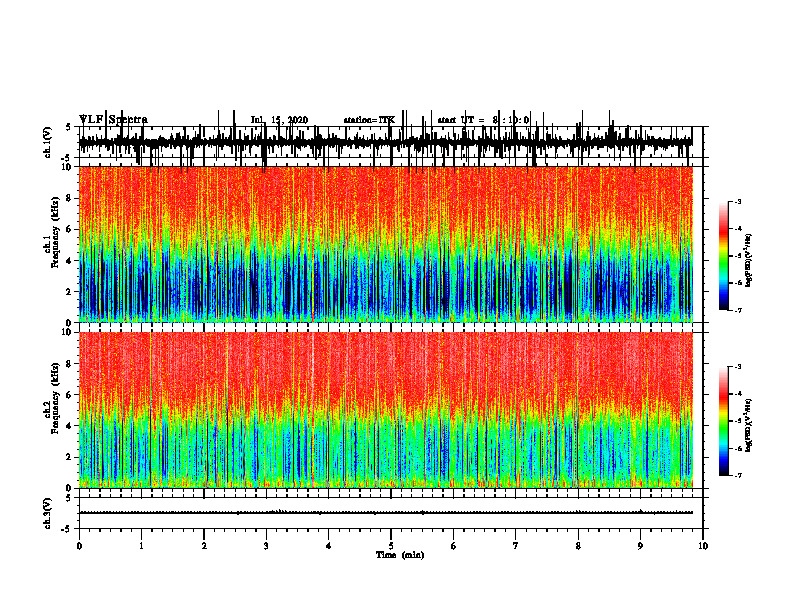Viewport: 792px width, 612px height.
Task: Click the "-5" volt tick on ch.1 waveform axis
Action: pyautogui.click(x=67, y=158)
